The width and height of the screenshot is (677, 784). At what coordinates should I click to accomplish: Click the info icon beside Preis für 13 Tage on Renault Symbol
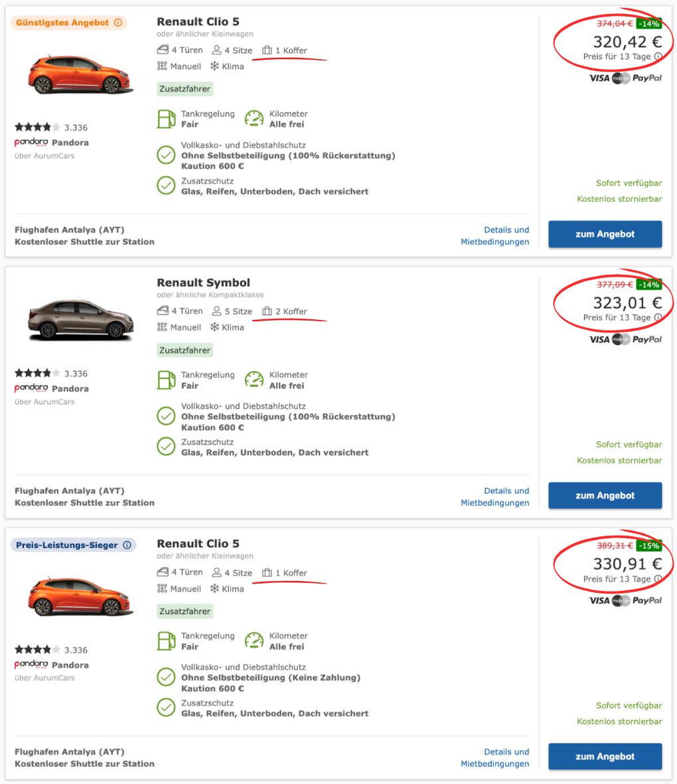[658, 317]
